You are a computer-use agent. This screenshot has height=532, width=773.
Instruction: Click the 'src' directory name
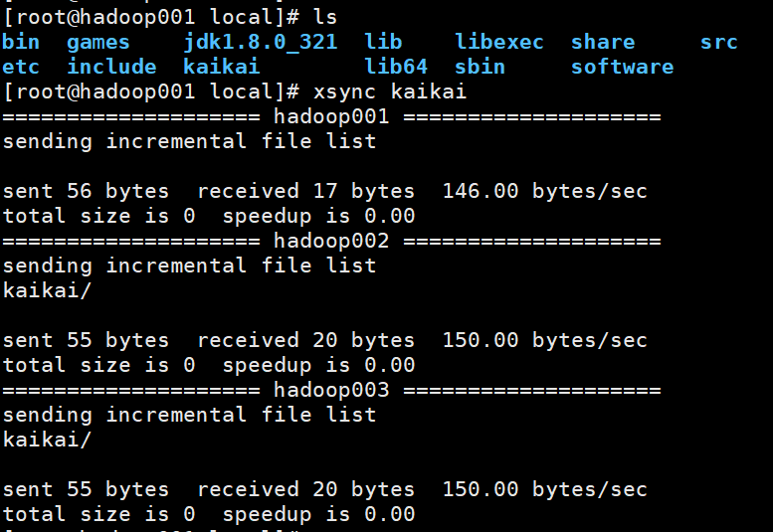pos(718,43)
